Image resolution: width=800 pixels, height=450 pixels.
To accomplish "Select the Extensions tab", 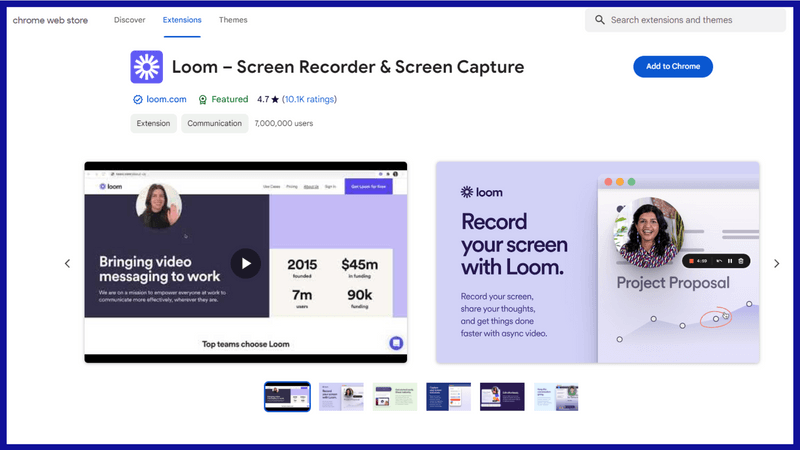I will [182, 20].
